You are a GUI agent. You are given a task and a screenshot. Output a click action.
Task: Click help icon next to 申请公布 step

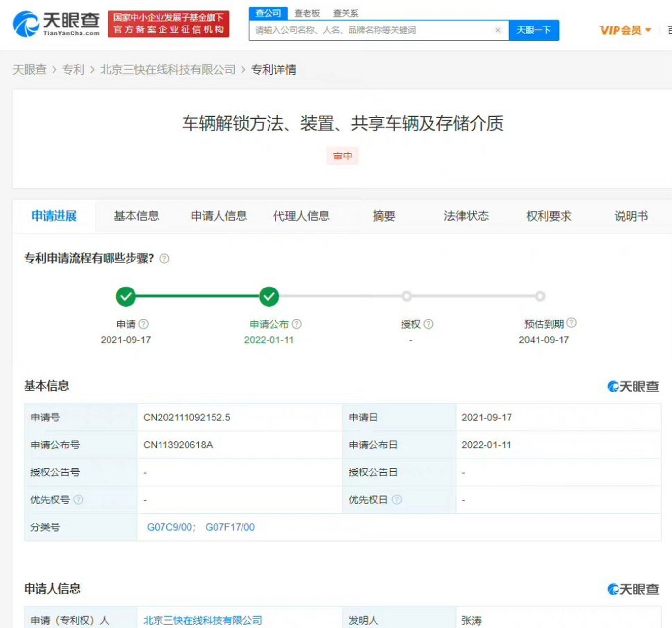296,324
